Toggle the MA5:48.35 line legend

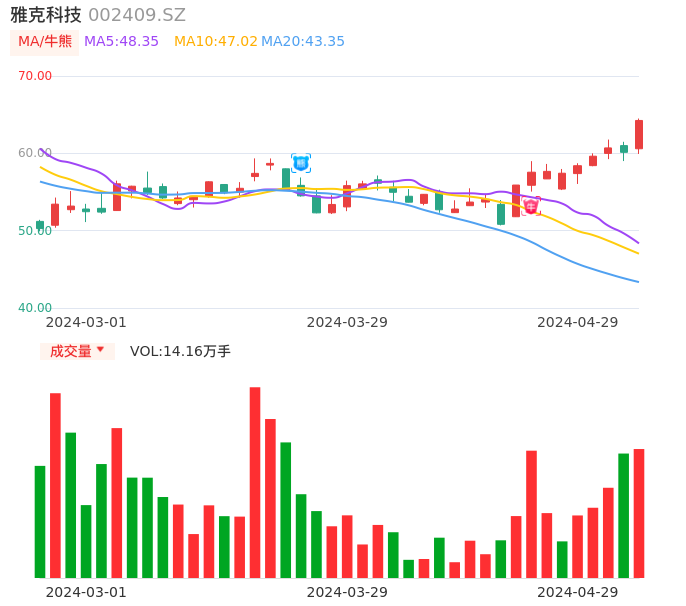(x=121, y=42)
